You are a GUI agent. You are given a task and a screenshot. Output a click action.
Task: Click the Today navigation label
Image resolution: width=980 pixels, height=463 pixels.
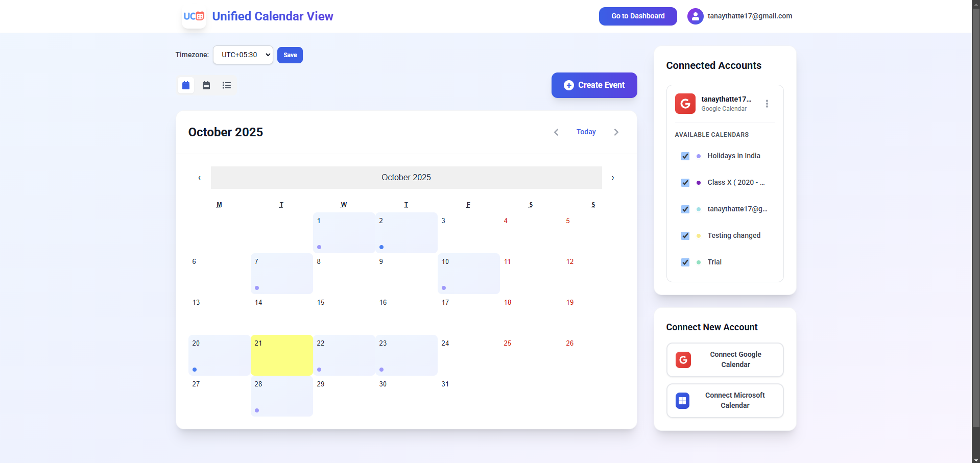point(586,132)
